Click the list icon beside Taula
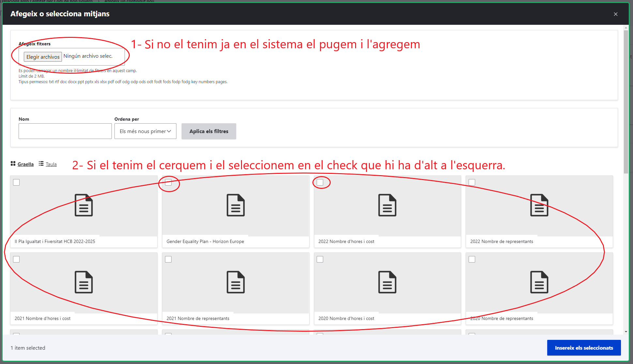Image resolution: width=633 pixels, height=364 pixels. tap(41, 164)
